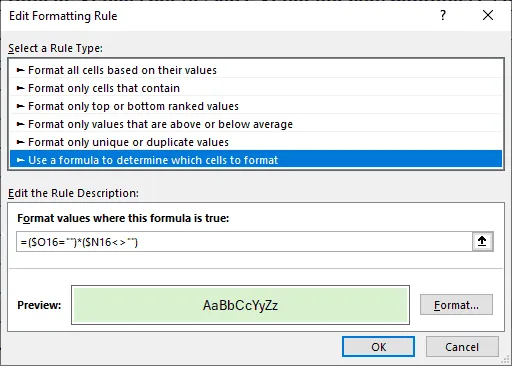This screenshot has width=512, height=366.
Task: Click the green AaBbCcYyZz preview box
Action: tap(240, 305)
